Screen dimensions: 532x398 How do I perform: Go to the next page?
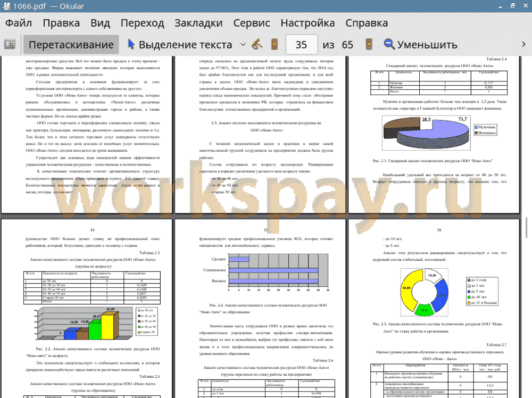(369, 45)
